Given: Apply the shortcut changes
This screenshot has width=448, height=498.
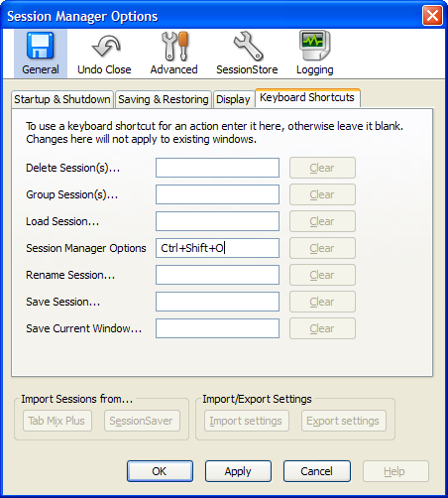Looking at the screenshot, I should click(238, 471).
